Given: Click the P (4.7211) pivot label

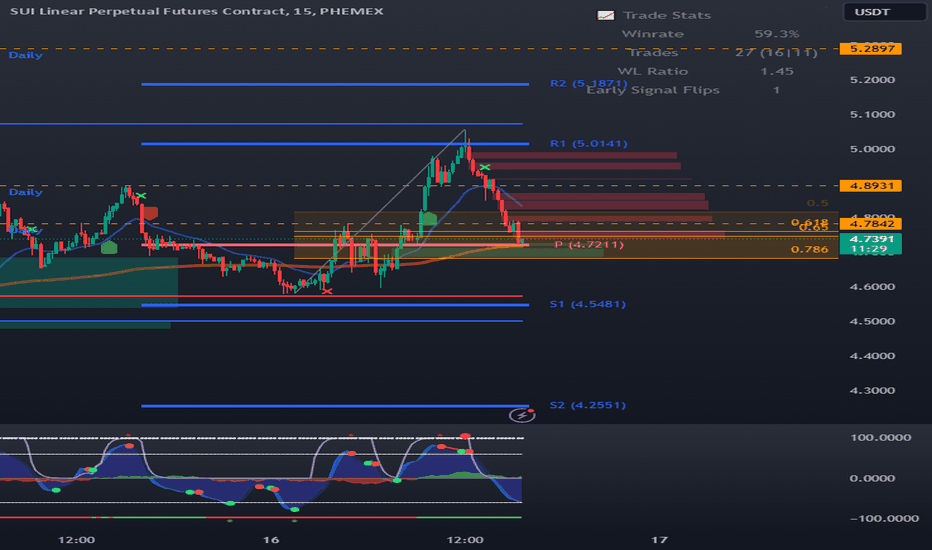Looking at the screenshot, I should [589, 244].
